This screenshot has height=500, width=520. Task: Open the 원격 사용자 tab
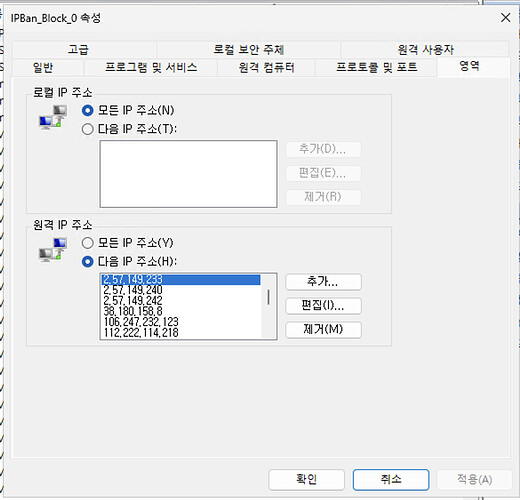[x=425, y=50]
